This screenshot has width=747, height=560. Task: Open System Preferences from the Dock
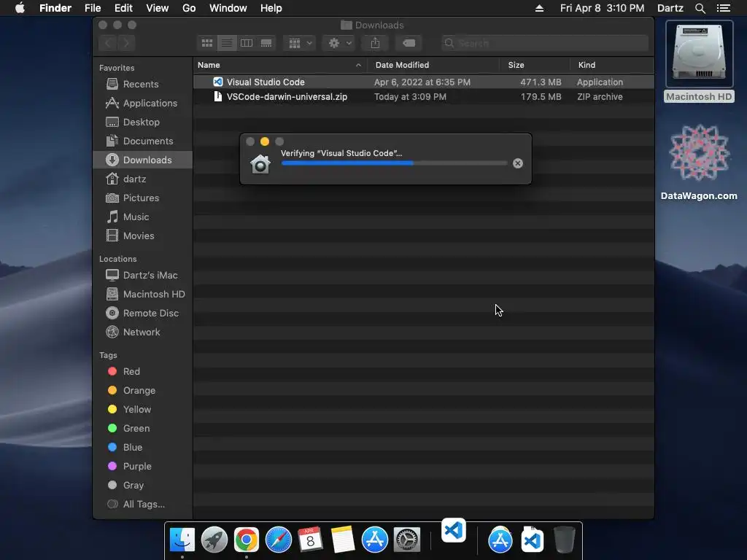(x=406, y=540)
